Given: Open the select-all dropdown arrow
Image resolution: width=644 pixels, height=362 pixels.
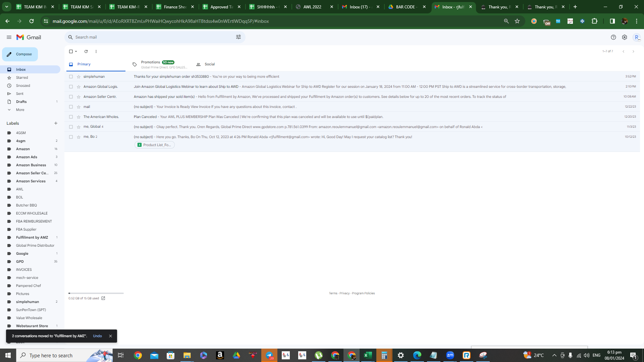Looking at the screenshot, I should tap(76, 51).
